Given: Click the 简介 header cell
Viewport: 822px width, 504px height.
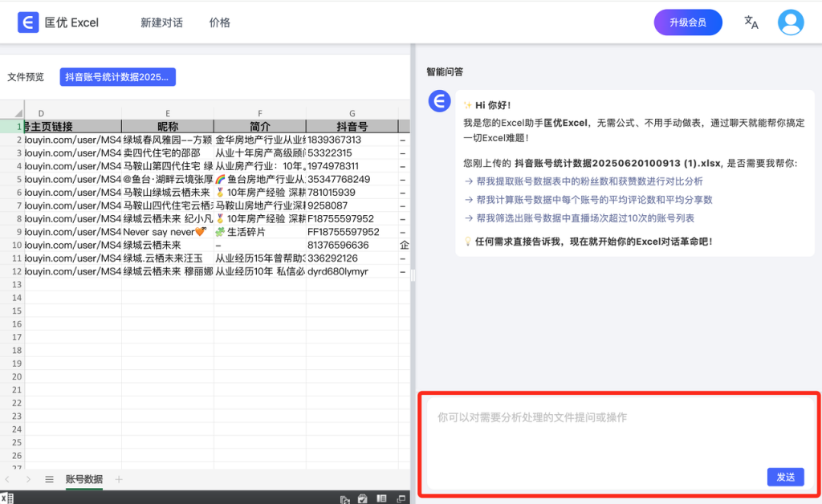Looking at the screenshot, I should [260, 126].
